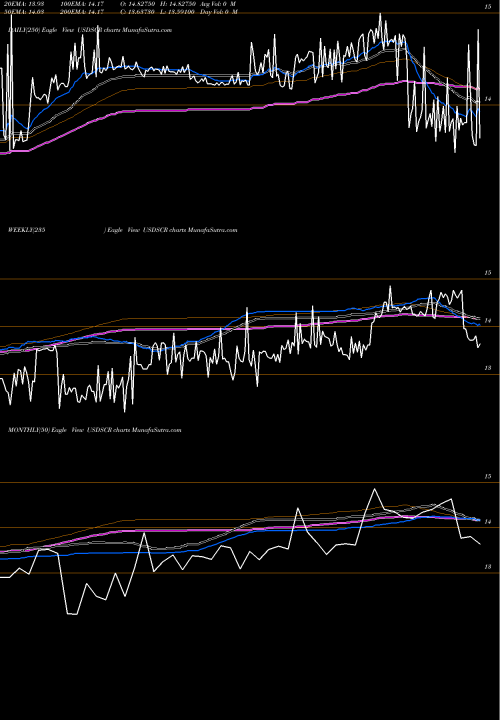The height and width of the screenshot is (720, 500).
Task: Click the 'Avg Vol' label
Action: tap(218, 4)
